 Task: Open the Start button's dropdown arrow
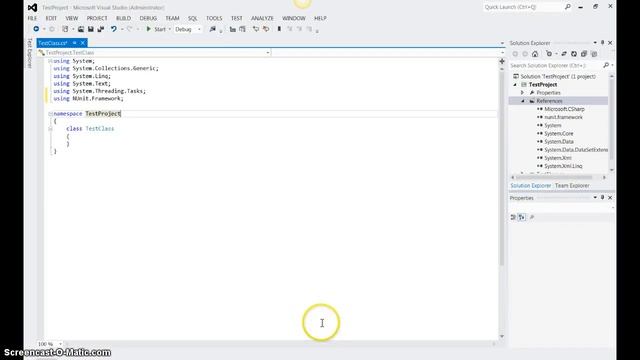(x=169, y=29)
